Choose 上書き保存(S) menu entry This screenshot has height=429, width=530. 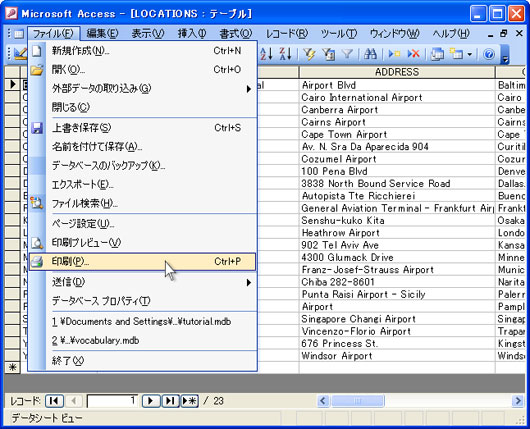click(142, 128)
